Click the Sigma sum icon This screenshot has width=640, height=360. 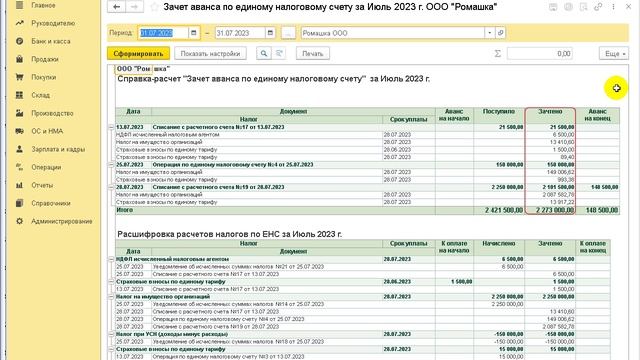pos(498,53)
